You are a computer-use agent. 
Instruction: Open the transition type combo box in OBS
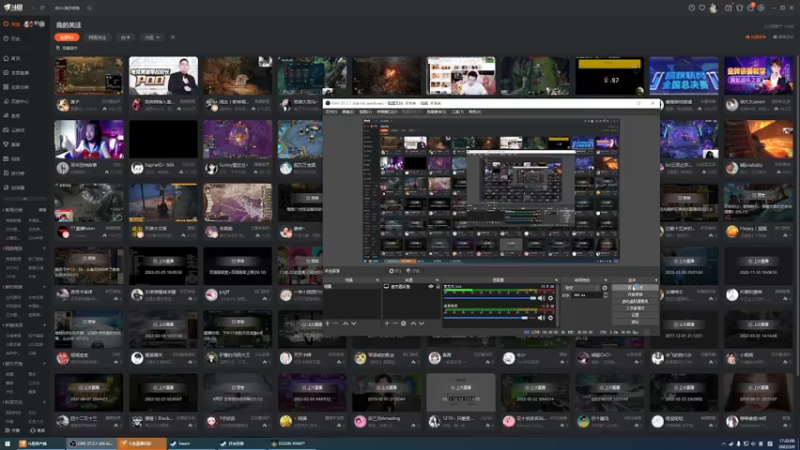coord(581,288)
